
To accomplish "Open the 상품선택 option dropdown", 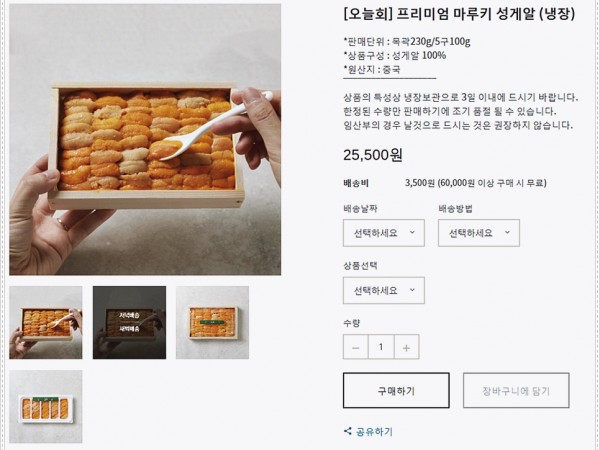I will [383, 290].
